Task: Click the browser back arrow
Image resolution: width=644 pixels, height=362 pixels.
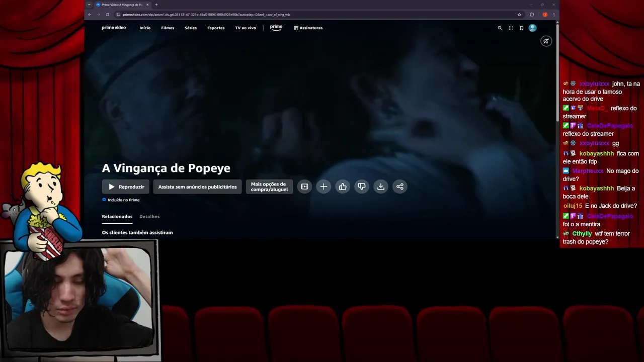Action: [x=90, y=15]
